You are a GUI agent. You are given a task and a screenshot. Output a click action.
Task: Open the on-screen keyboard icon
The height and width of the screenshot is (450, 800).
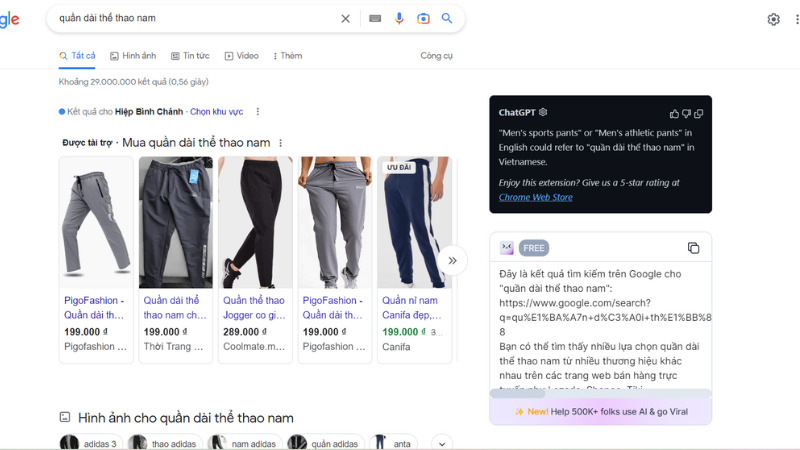[x=375, y=19]
